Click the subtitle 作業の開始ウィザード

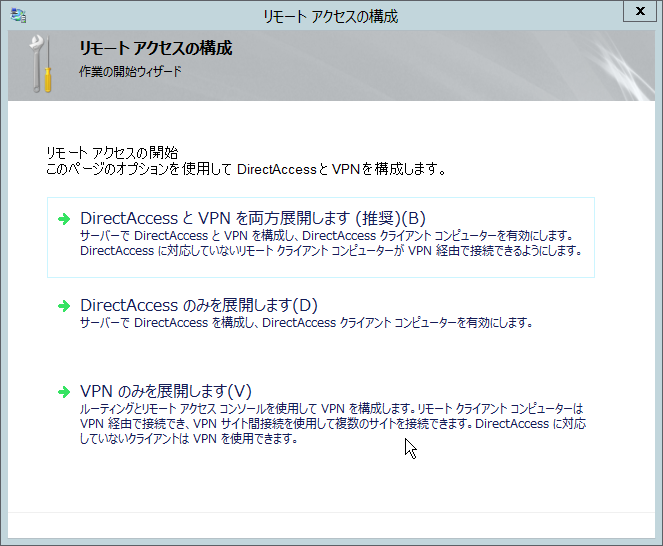[130, 71]
